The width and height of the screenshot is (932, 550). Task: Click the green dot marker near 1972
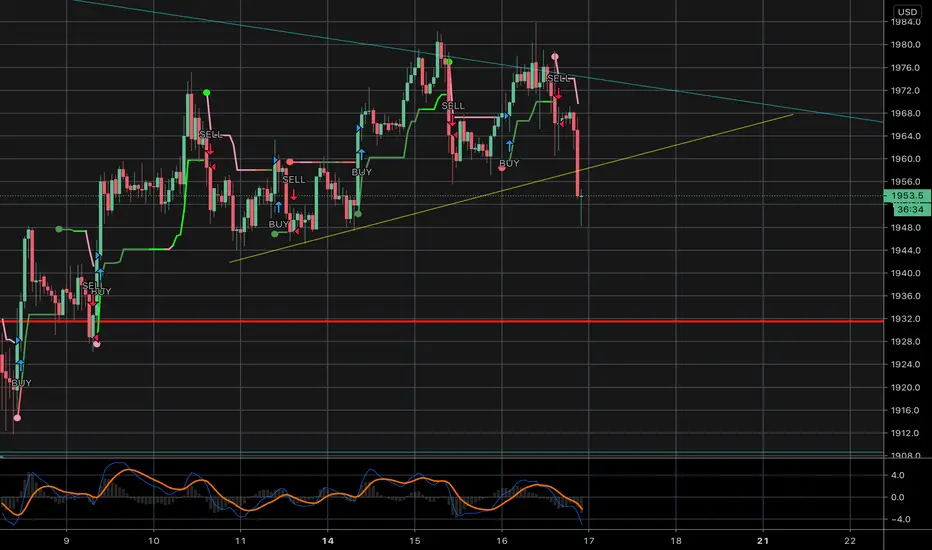(206, 93)
